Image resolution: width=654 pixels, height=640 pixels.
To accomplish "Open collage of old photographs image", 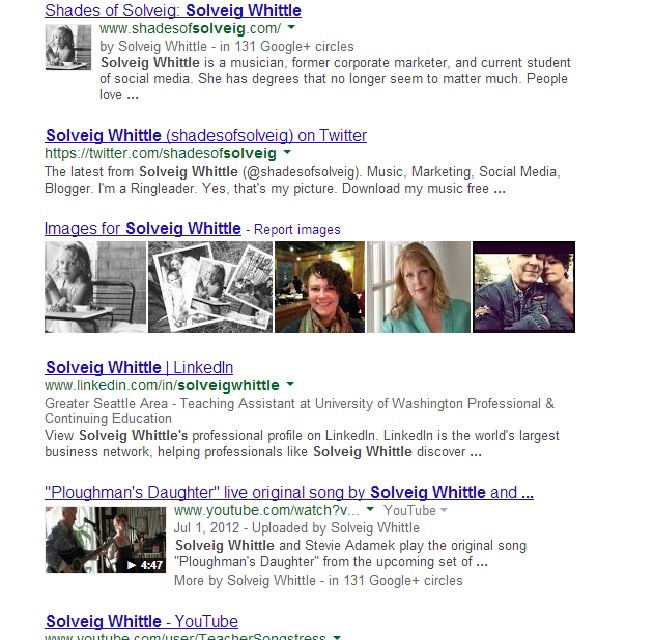I will [211, 287].
